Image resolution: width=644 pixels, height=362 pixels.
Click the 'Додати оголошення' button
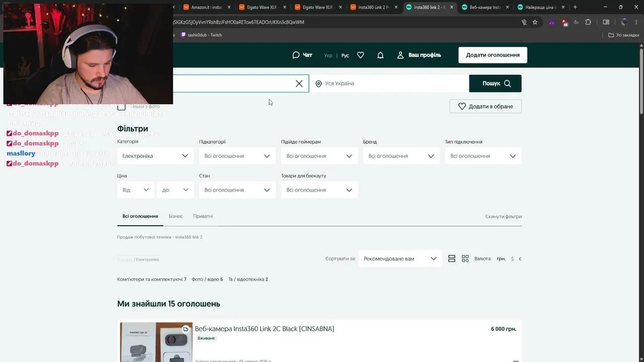coord(493,55)
